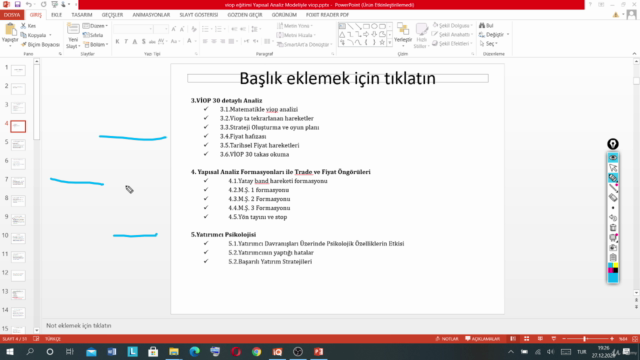Click the whiteboard icon in annotation toolbar
The image size is (640, 360).
[x=613, y=237]
